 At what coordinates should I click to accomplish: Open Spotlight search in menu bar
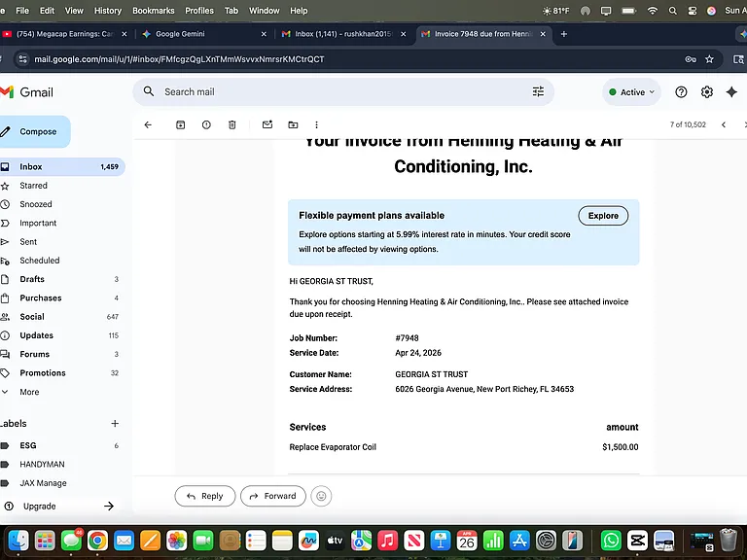coord(673,11)
